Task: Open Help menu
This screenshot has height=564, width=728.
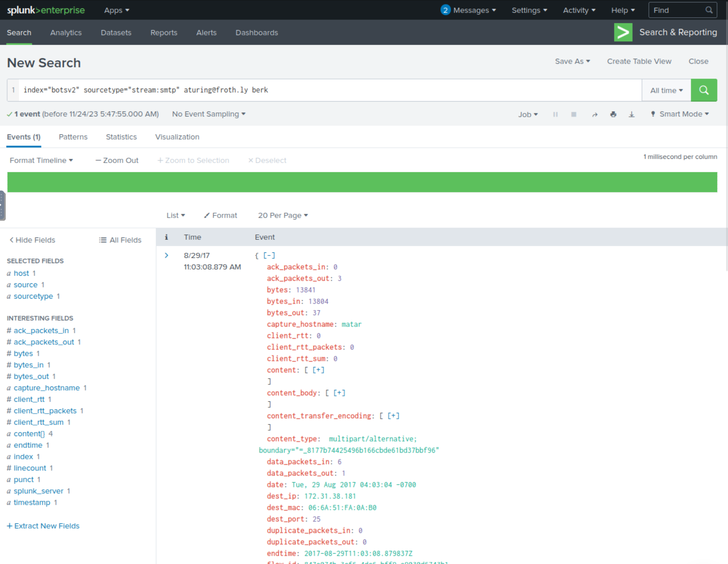Action: [623, 10]
